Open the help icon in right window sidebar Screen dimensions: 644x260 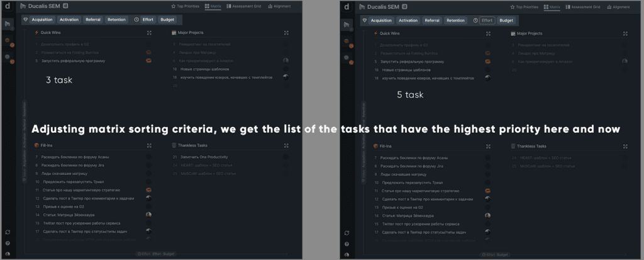[x=347, y=243]
